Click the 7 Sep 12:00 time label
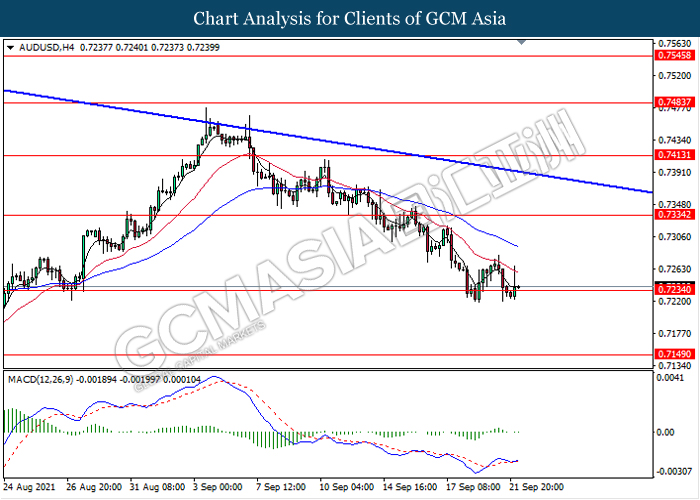700x500 pixels. 281,487
